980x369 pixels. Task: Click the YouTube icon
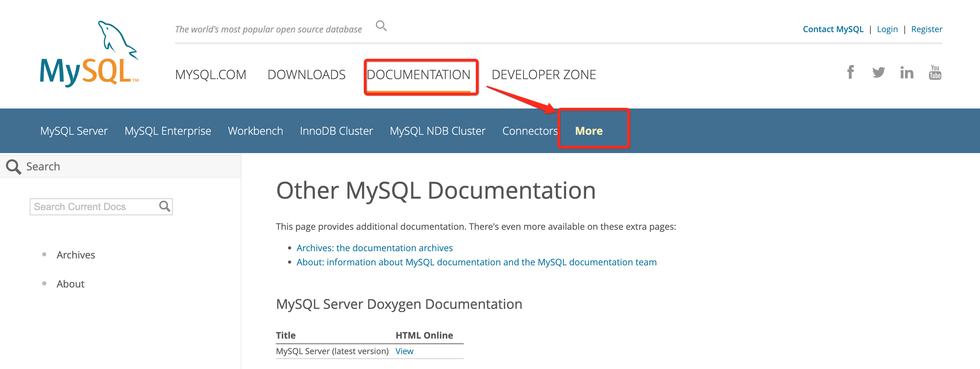click(935, 73)
